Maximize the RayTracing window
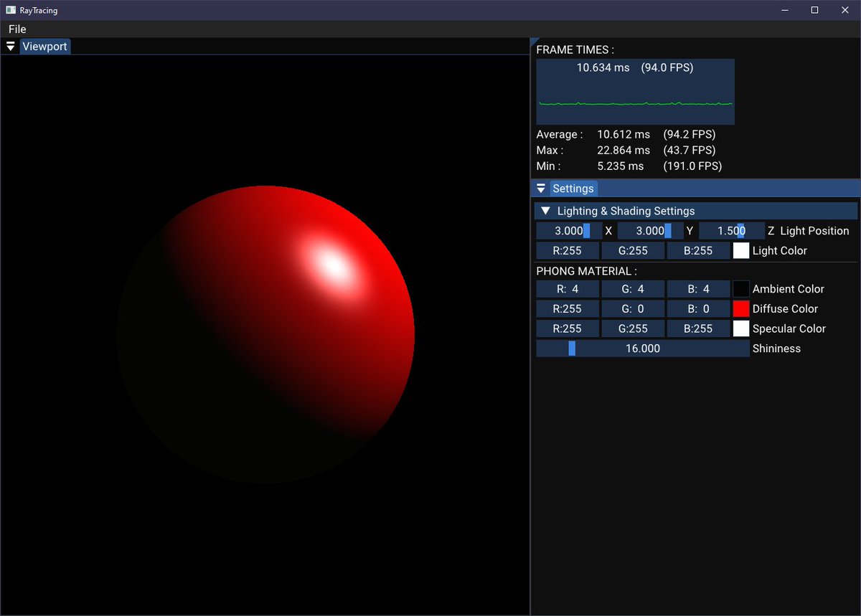The image size is (861, 616). coord(814,10)
